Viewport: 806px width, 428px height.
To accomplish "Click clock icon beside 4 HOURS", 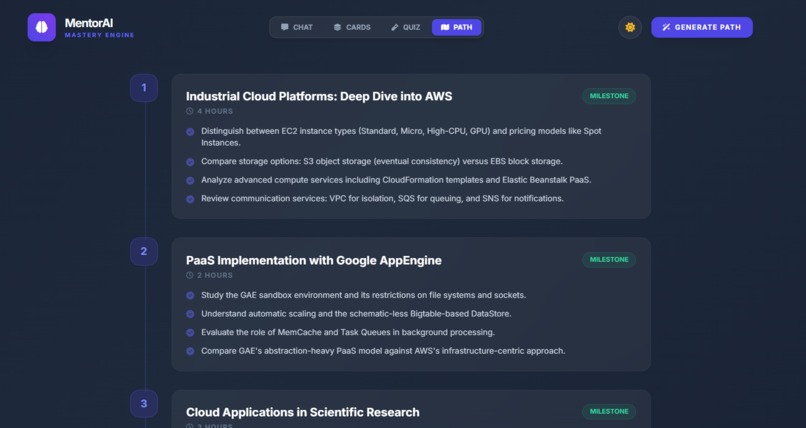I will 190,111.
